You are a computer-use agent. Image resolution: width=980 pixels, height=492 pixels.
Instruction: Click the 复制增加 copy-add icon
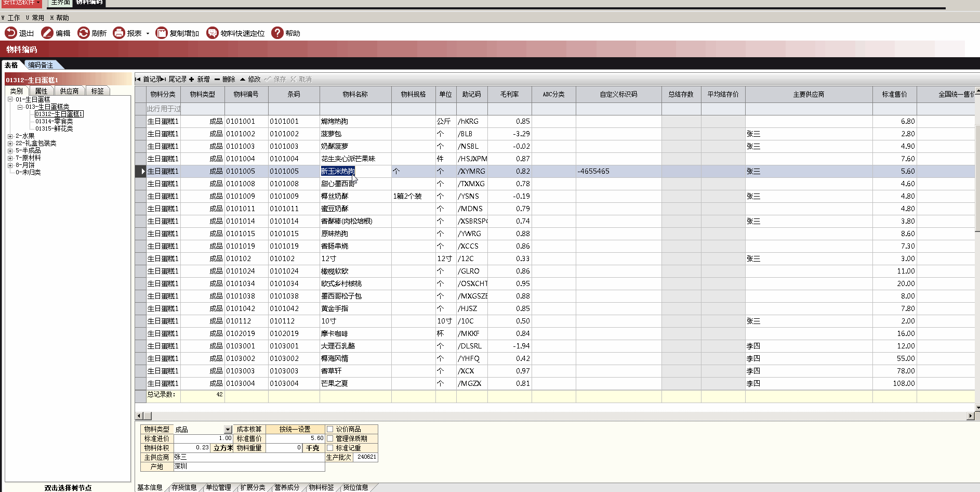[x=162, y=33]
